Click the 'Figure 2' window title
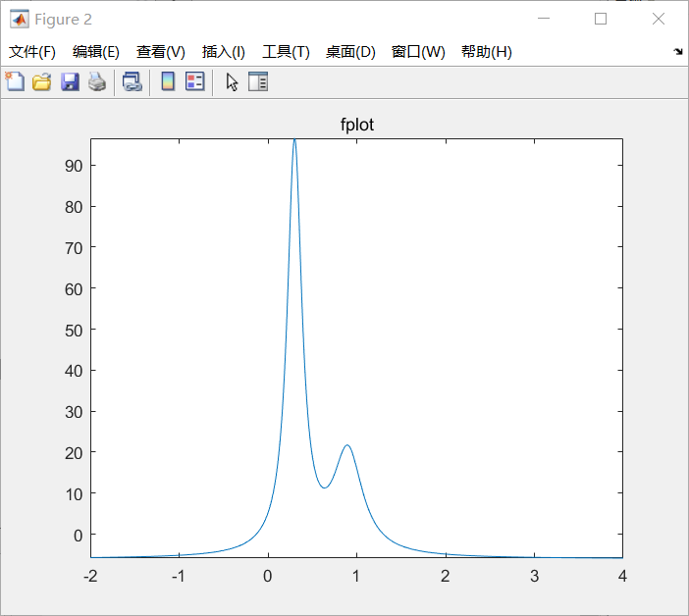 click(63, 20)
